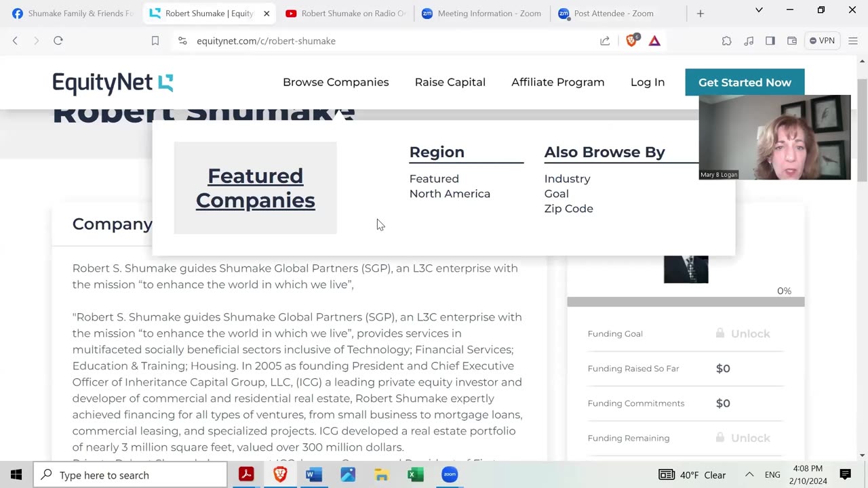Screen dimensions: 868x488
Task: Expand the tab search dropdown arrow
Action: click(x=759, y=10)
